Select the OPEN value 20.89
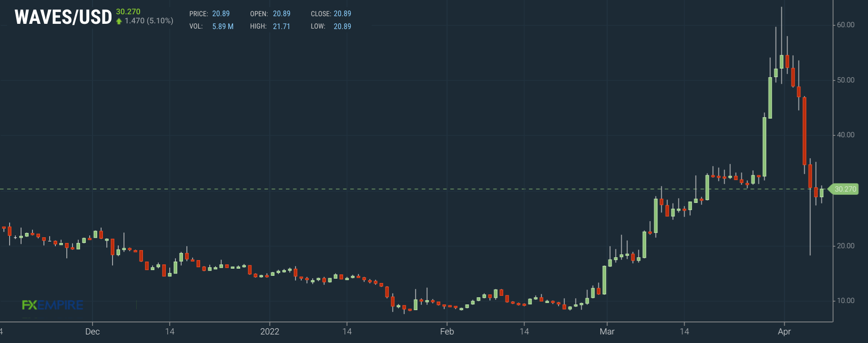Image resolution: width=868 pixels, height=343 pixels. (282, 14)
